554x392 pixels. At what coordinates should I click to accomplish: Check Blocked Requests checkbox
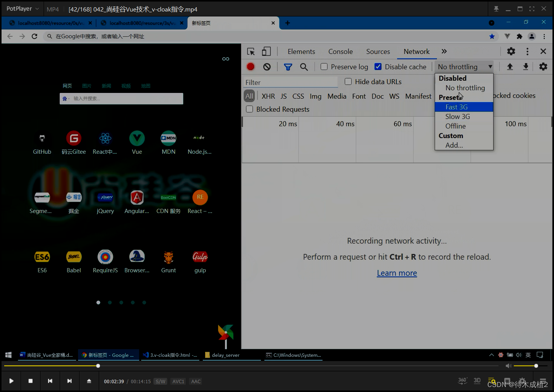point(249,109)
